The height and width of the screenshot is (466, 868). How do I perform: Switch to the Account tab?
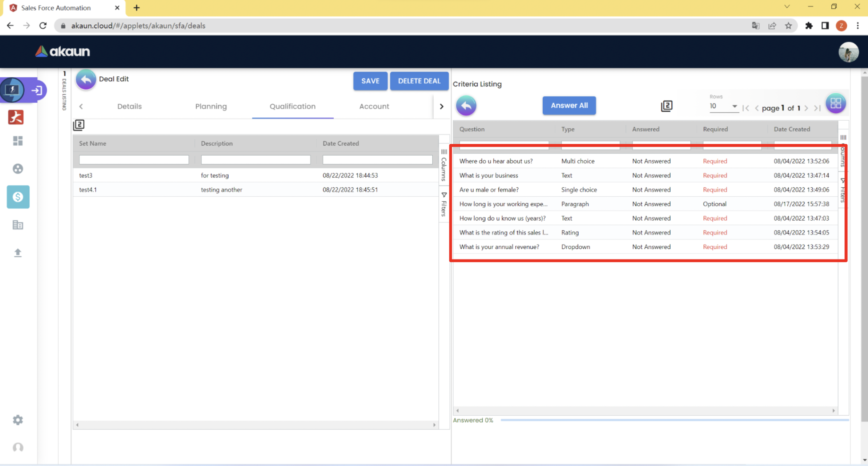pyautogui.click(x=374, y=107)
